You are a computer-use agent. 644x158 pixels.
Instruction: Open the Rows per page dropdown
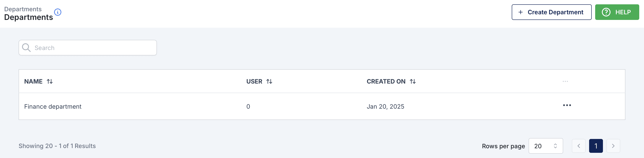tap(546, 146)
